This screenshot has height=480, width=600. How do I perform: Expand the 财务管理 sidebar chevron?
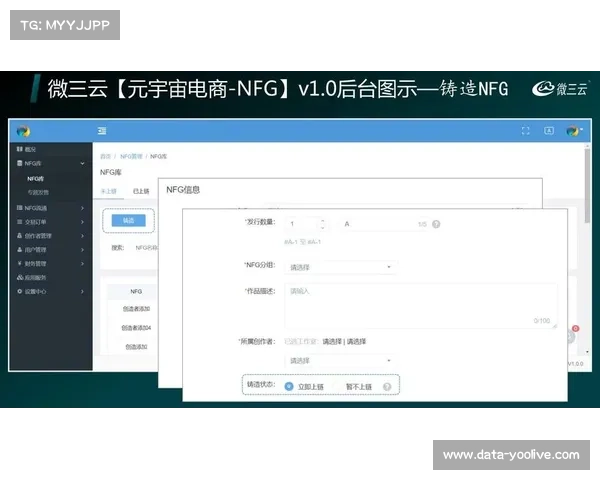tap(82, 264)
